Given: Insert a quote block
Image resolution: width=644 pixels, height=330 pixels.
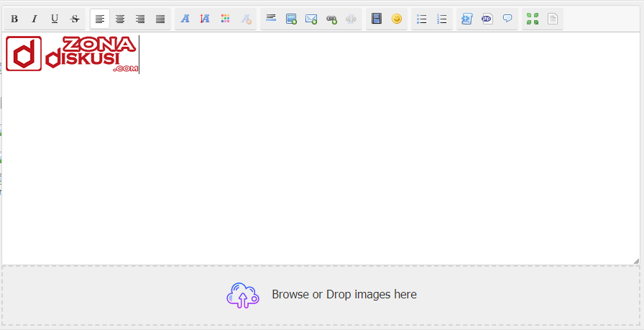Looking at the screenshot, I should coord(507,19).
